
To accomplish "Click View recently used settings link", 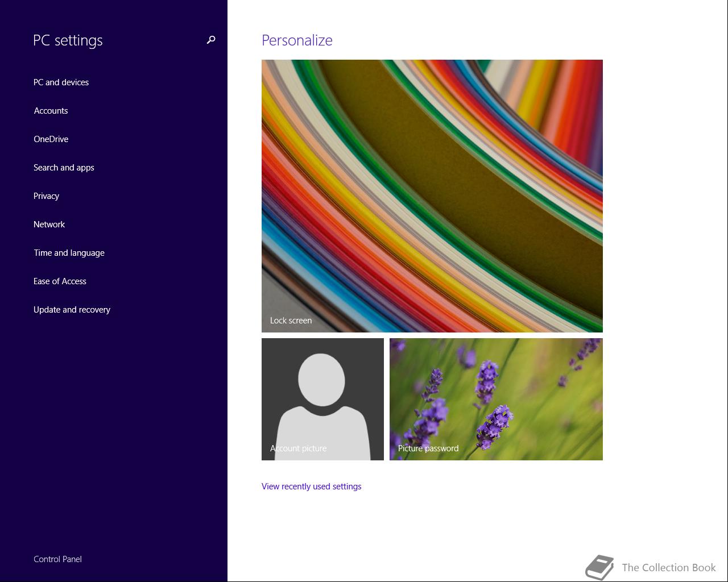I will click(x=311, y=487).
